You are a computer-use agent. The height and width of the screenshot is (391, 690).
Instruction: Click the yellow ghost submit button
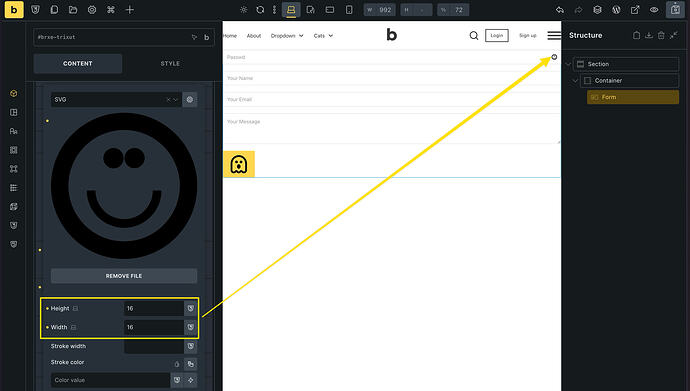[239, 164]
